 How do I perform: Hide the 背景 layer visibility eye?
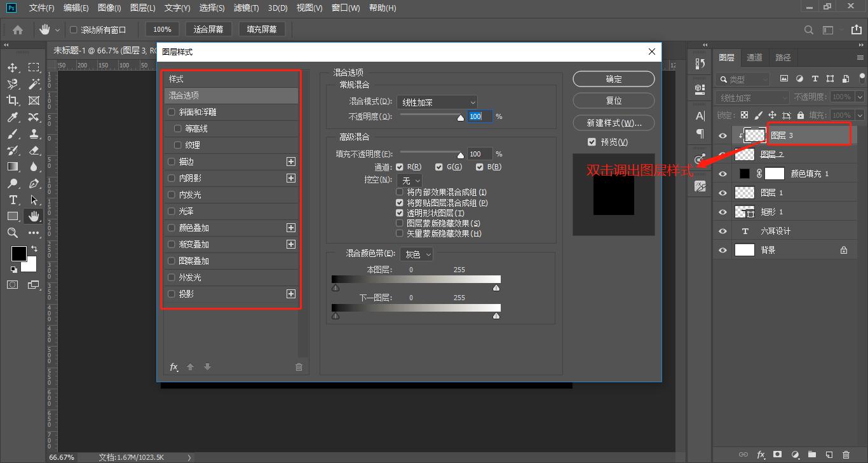(722, 249)
